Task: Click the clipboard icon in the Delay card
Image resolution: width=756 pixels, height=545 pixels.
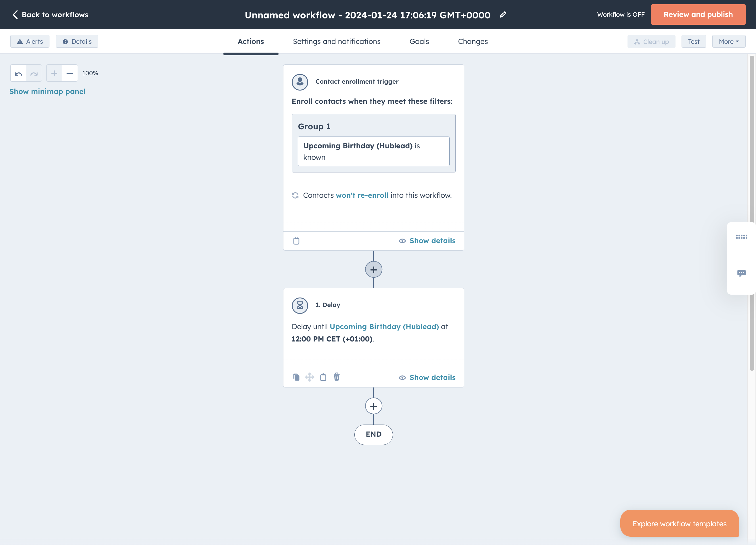Action: pyautogui.click(x=323, y=377)
